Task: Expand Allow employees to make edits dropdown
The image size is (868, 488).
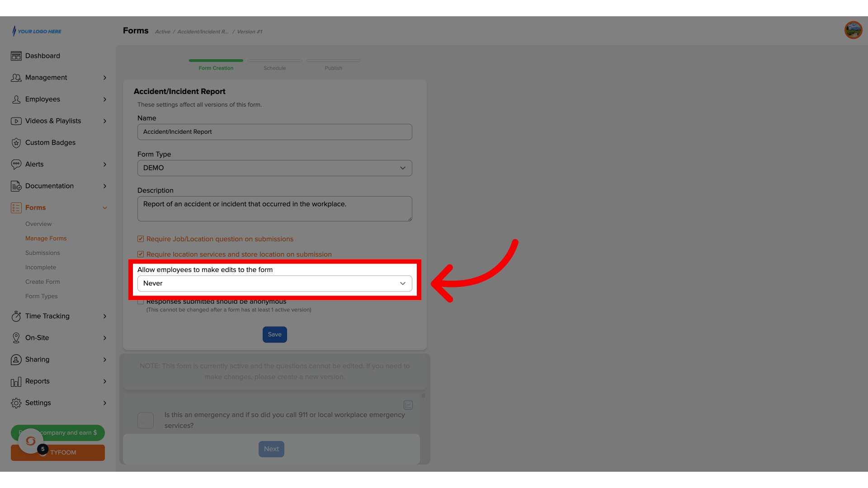Action: pyautogui.click(x=274, y=283)
